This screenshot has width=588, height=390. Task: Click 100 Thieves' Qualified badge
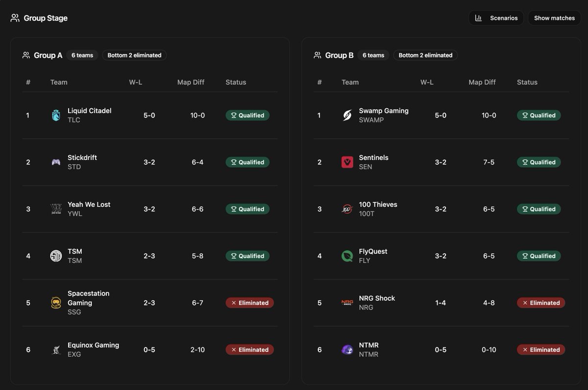(x=539, y=209)
